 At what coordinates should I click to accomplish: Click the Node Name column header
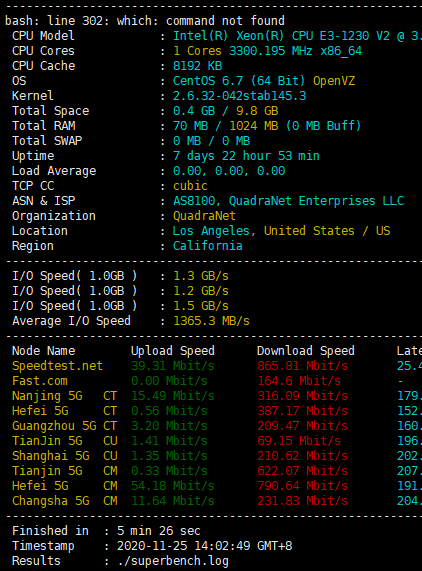[43, 350]
